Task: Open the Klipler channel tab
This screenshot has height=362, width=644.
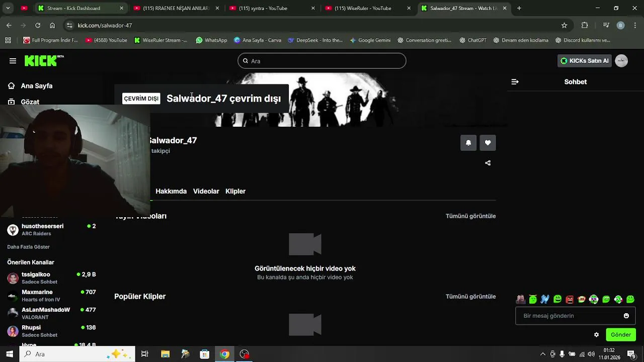Action: click(235, 191)
